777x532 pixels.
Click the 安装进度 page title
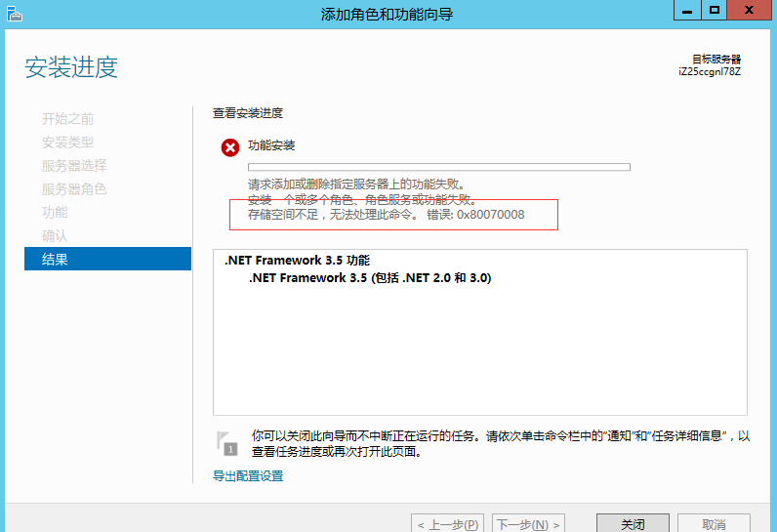tap(71, 67)
